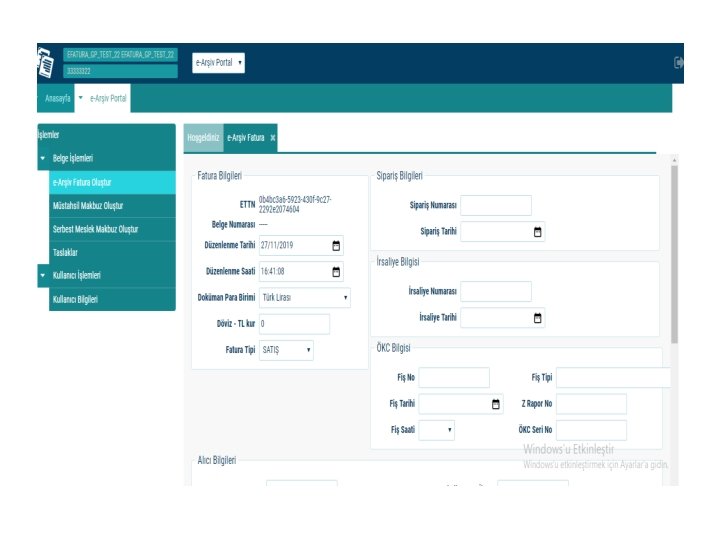
Task: Click the Düzenleme Tarihi date field
Action: (301, 246)
